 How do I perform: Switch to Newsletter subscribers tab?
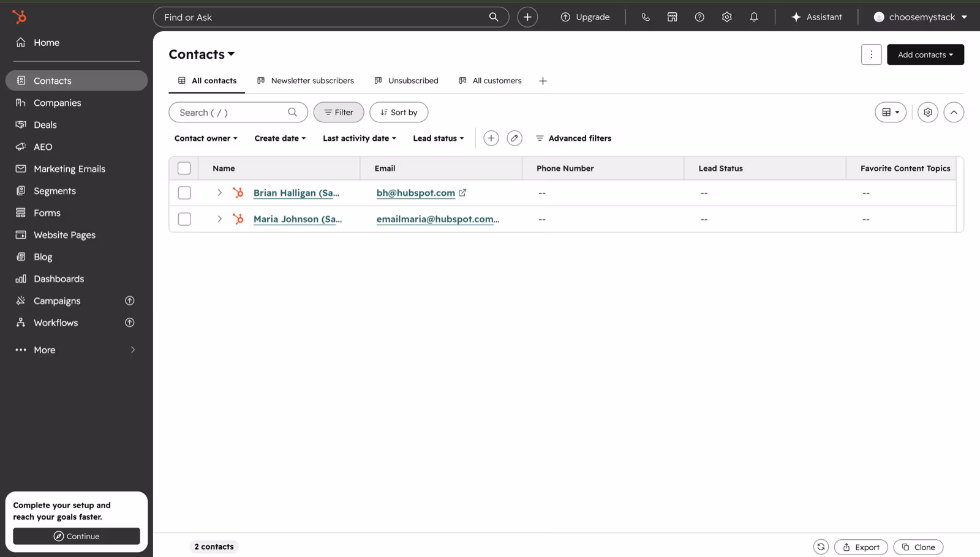[x=306, y=81]
